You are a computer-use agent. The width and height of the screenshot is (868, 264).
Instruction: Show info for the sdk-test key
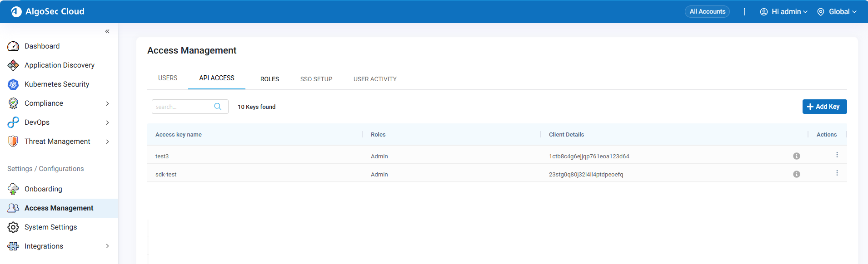(x=796, y=174)
